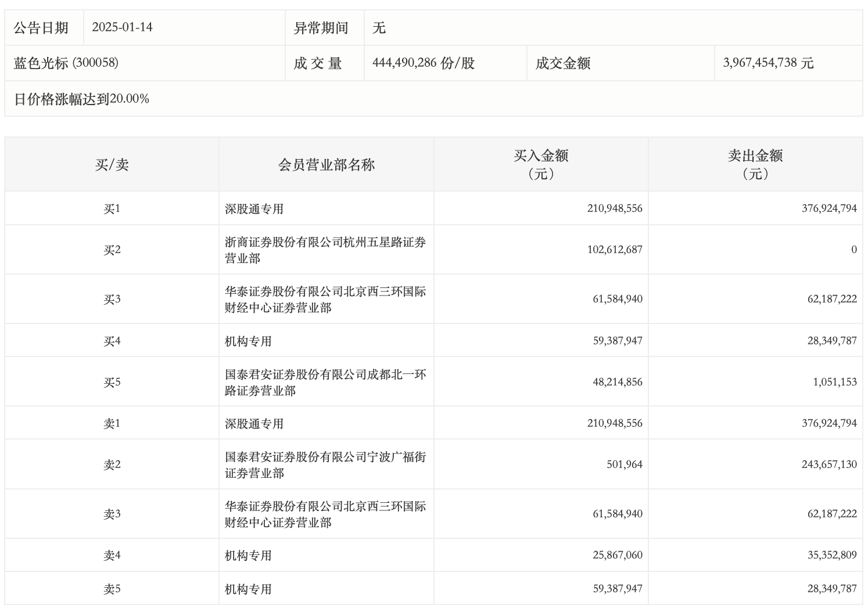Open 浙商证券杭州五星路证券营业部 entry
The width and height of the screenshot is (868, 612).
tap(325, 250)
